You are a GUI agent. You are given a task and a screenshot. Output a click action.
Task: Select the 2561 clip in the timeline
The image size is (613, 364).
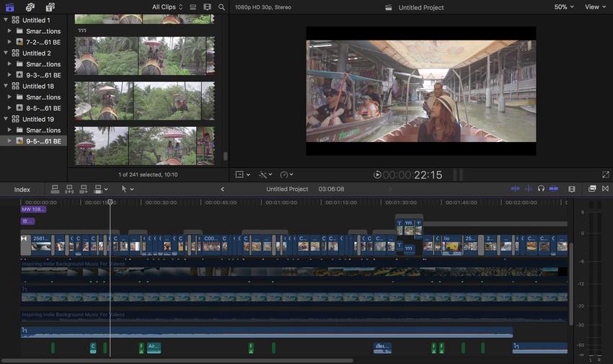[x=41, y=245]
